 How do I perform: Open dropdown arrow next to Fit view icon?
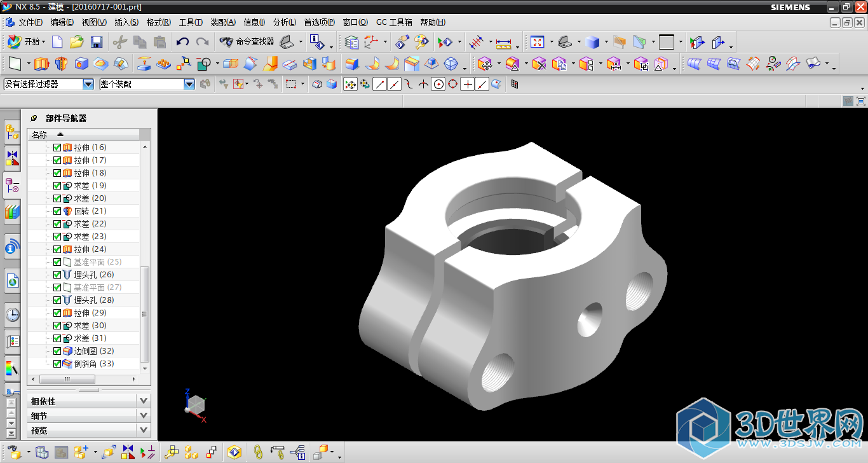[x=552, y=43]
